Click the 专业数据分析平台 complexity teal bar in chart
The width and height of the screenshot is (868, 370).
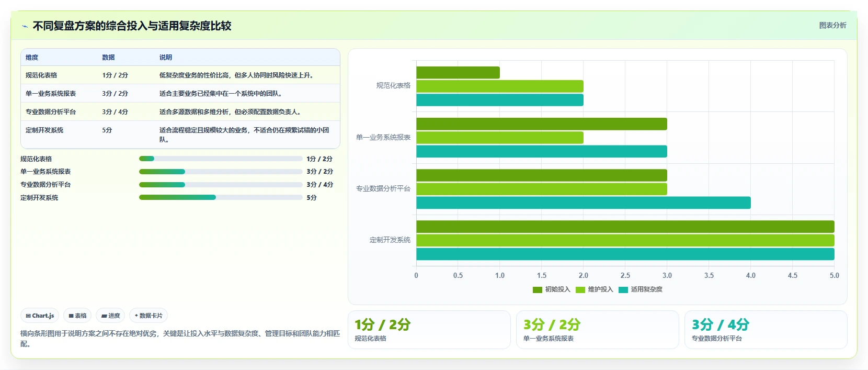tap(584, 203)
